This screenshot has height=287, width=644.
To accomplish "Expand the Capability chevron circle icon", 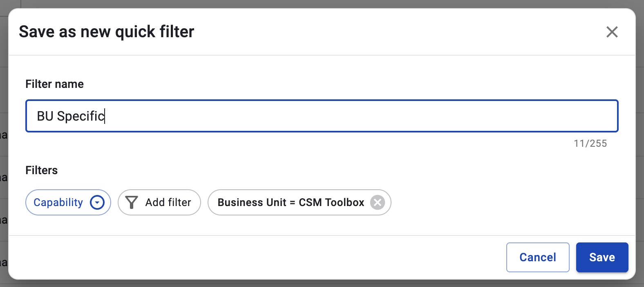I will coord(97,202).
